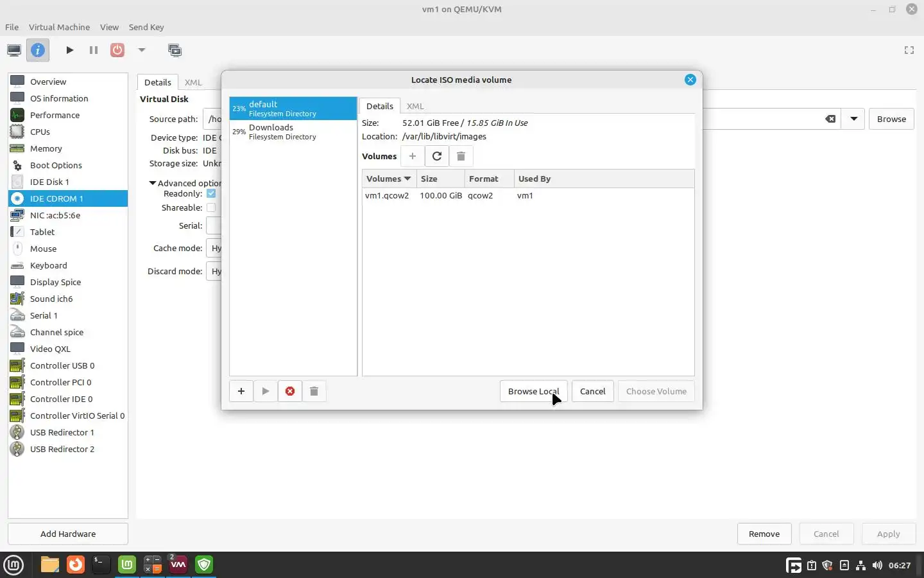Toggle the Readonly checkbox

211,193
